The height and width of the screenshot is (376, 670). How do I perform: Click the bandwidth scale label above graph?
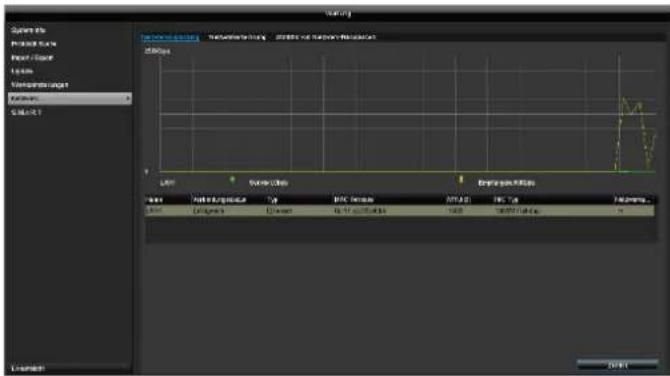(x=157, y=51)
